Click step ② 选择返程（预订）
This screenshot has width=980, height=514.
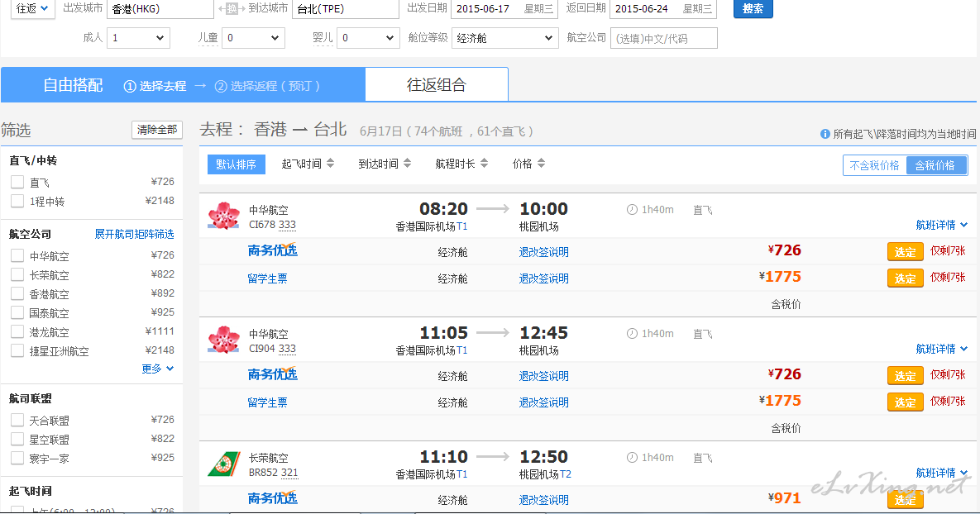267,86
